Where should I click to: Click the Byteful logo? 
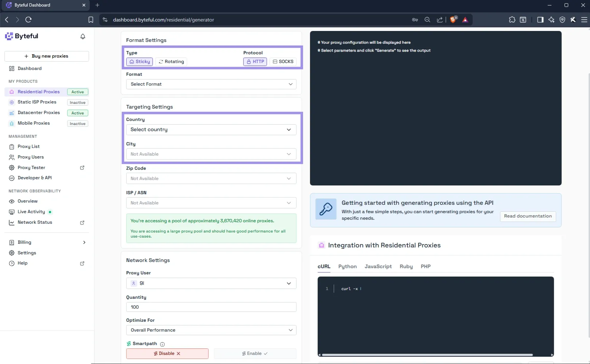click(x=22, y=36)
